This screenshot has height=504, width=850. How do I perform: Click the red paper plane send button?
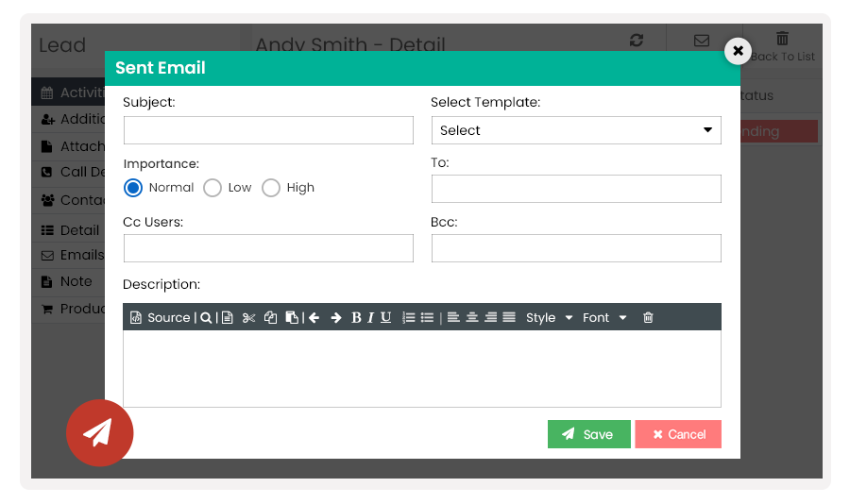100,433
